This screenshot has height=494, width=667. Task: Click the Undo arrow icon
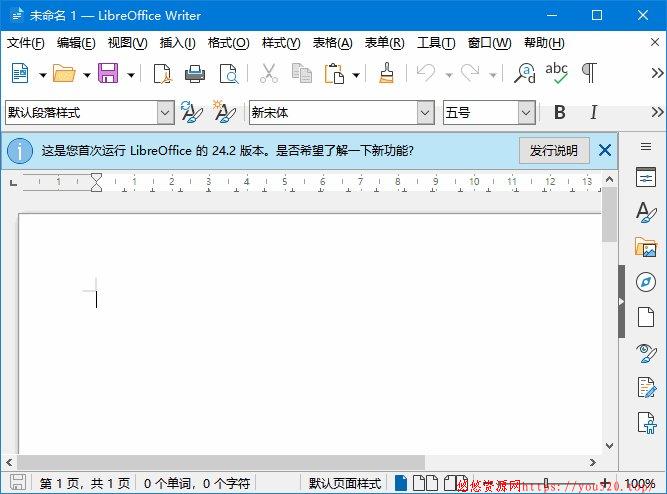(426, 73)
